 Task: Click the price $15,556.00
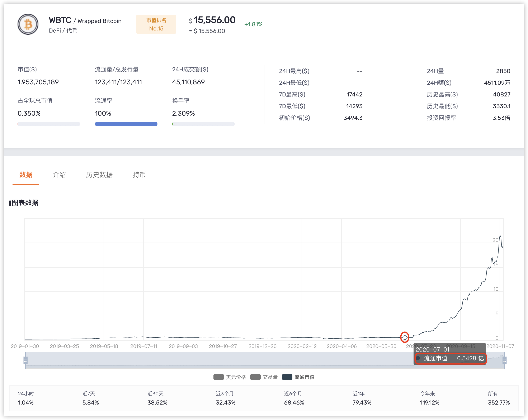click(x=212, y=20)
